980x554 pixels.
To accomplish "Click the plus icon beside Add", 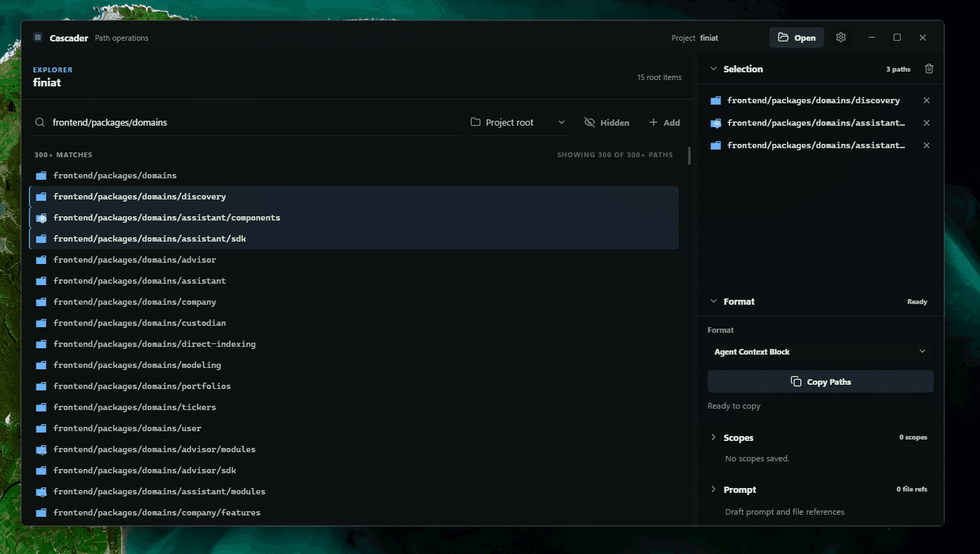I will 654,122.
